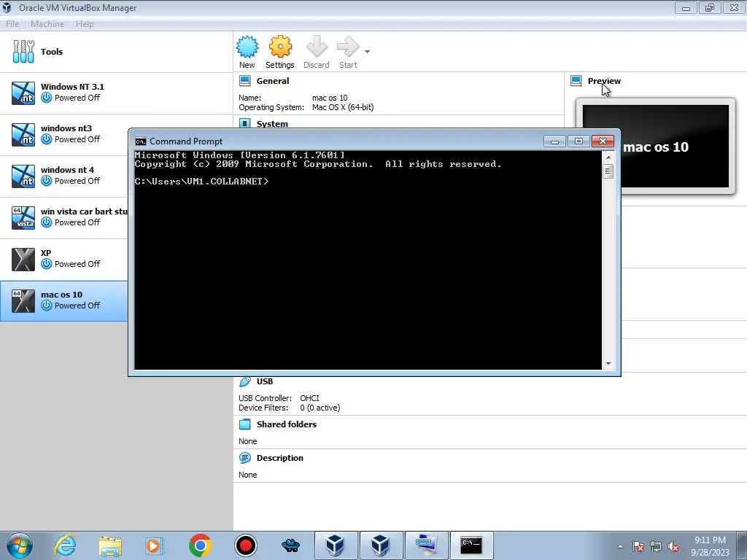Select the mac os 10 machine
Image resolution: width=747 pixels, height=560 pixels.
tap(64, 300)
